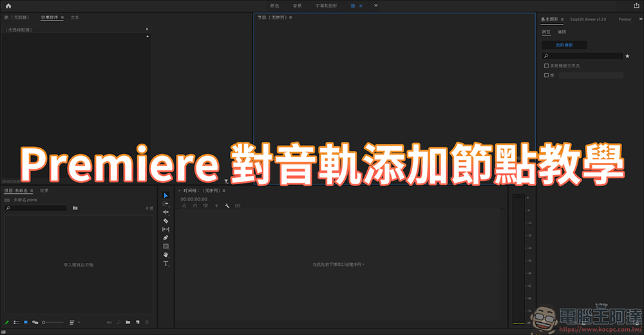
Task: Enable local templates folder checkbox
Action: pyautogui.click(x=546, y=66)
